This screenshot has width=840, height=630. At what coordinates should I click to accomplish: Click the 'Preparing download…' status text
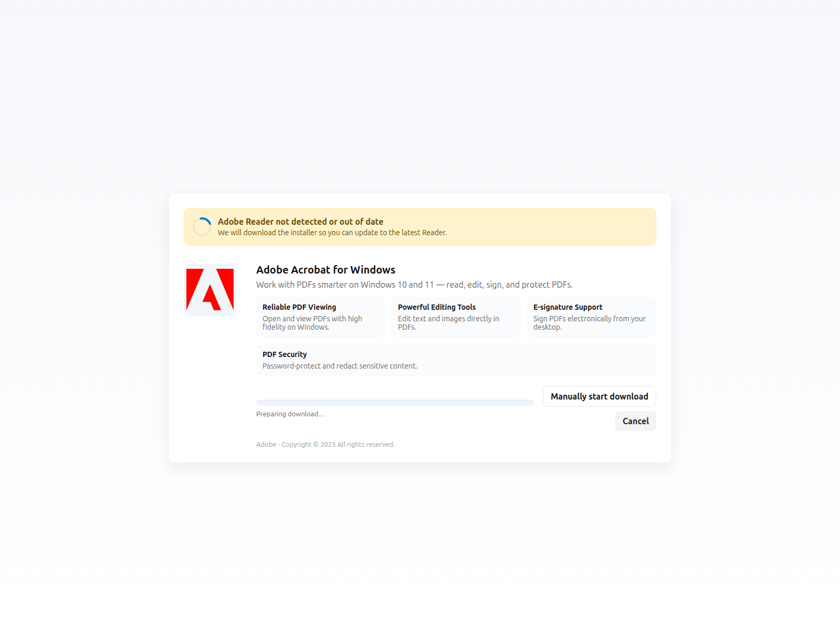[x=290, y=414]
